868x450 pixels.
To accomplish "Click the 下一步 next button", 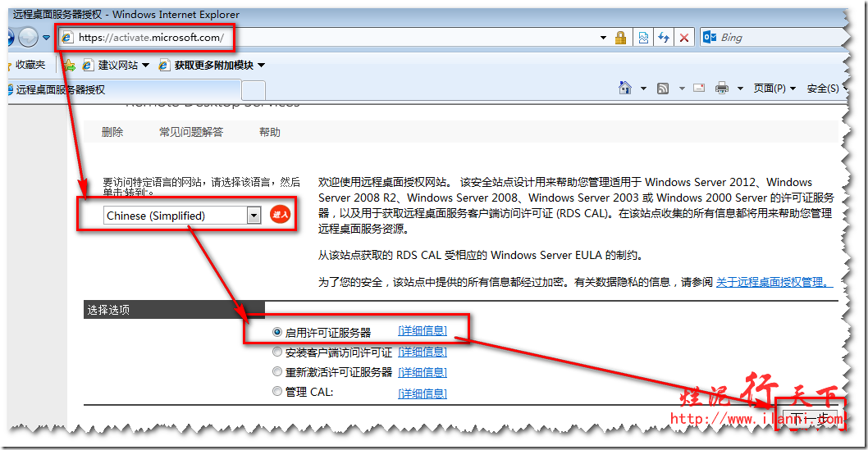I will pyautogui.click(x=811, y=417).
